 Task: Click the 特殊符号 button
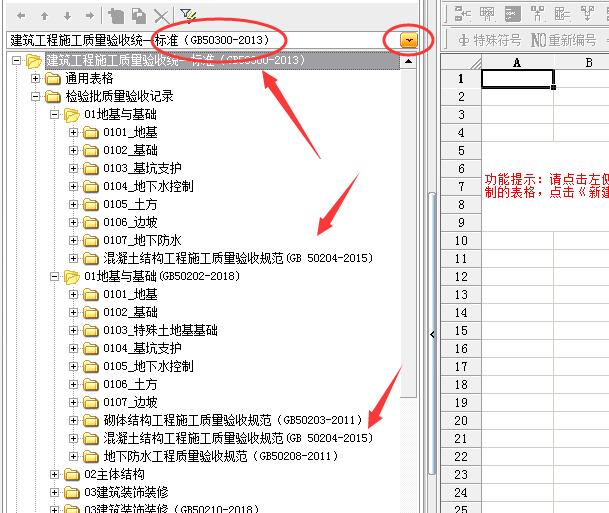coord(490,41)
